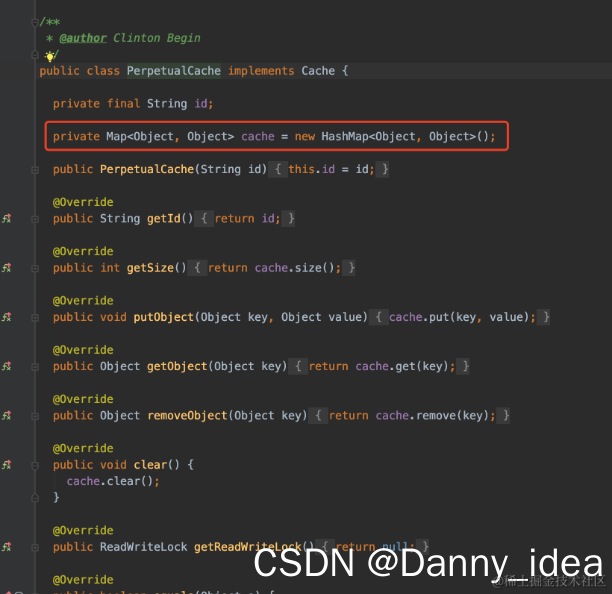Click HashMap in the cache field initializer
612x594 pixels.
pos(345,137)
